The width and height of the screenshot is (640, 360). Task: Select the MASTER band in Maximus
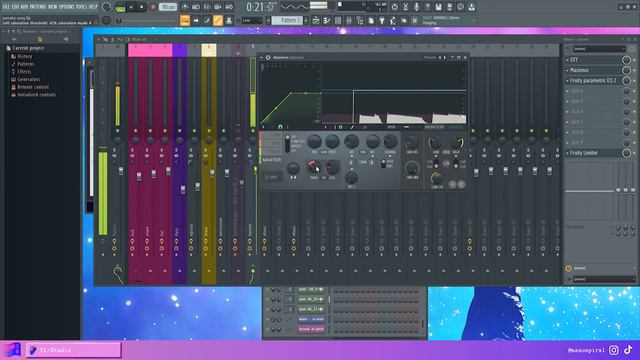(271, 160)
